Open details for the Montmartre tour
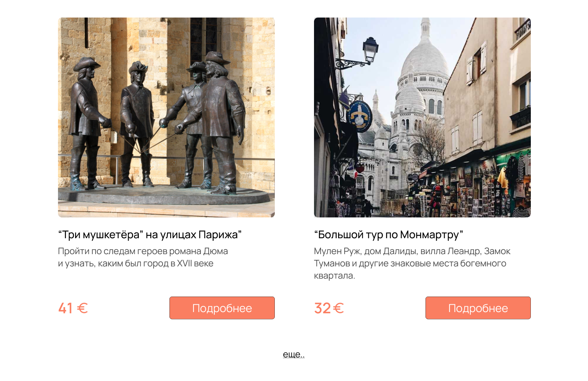 [478, 308]
